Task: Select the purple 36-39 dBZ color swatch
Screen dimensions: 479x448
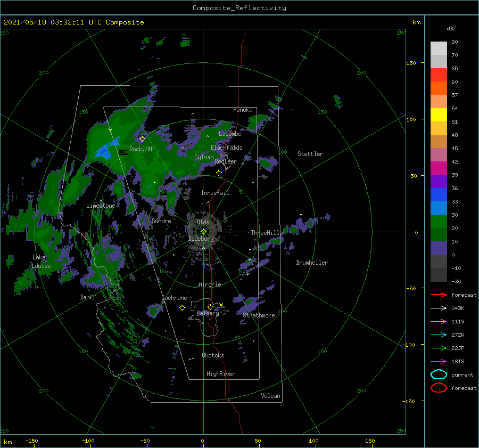Action: click(439, 182)
